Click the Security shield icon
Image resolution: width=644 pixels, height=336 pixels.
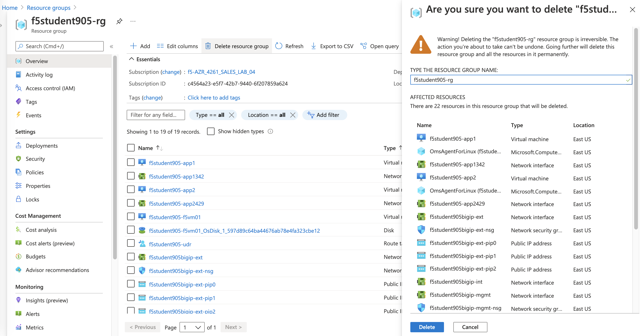tap(18, 159)
